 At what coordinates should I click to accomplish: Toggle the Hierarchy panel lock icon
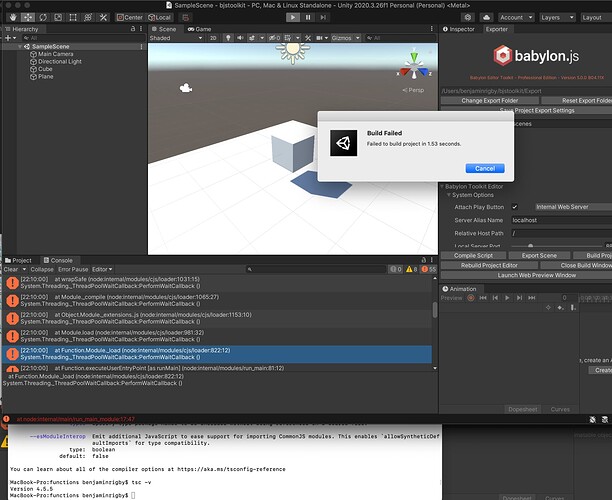point(133,28)
